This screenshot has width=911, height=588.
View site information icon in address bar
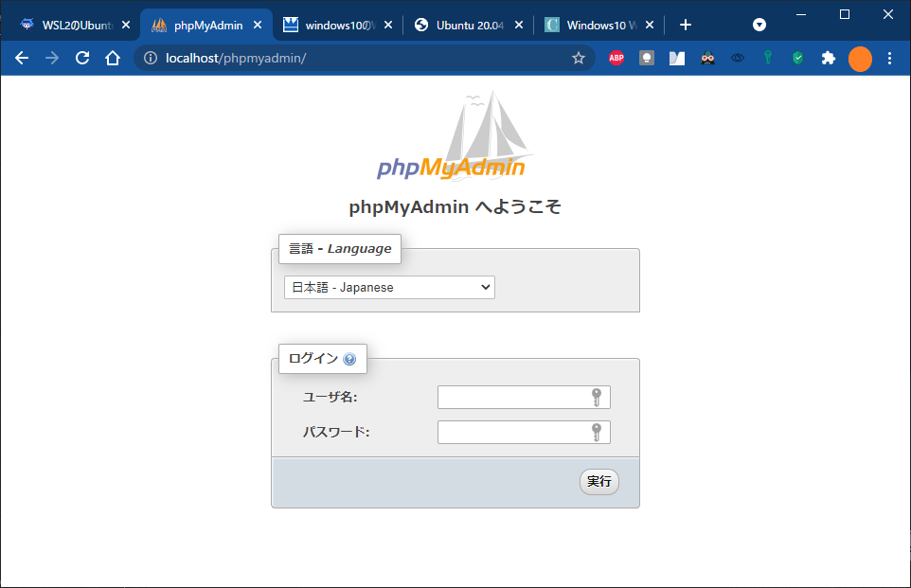pyautogui.click(x=151, y=58)
